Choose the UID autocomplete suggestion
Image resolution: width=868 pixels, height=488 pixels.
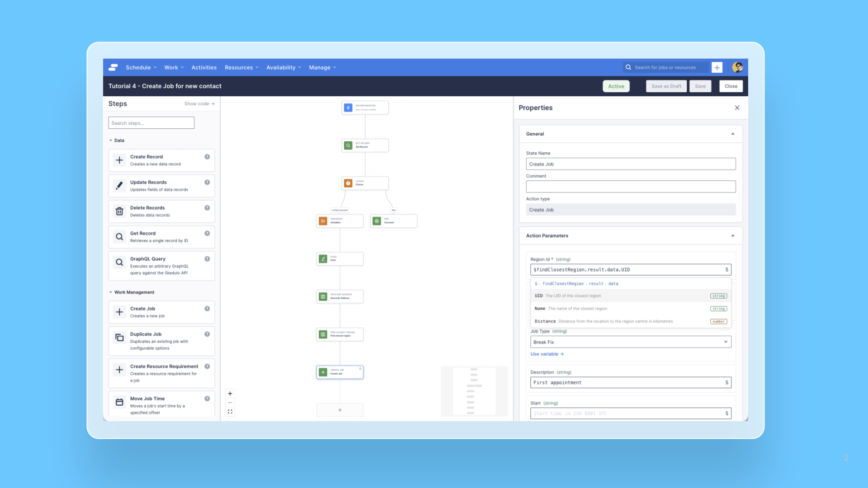[x=631, y=296]
